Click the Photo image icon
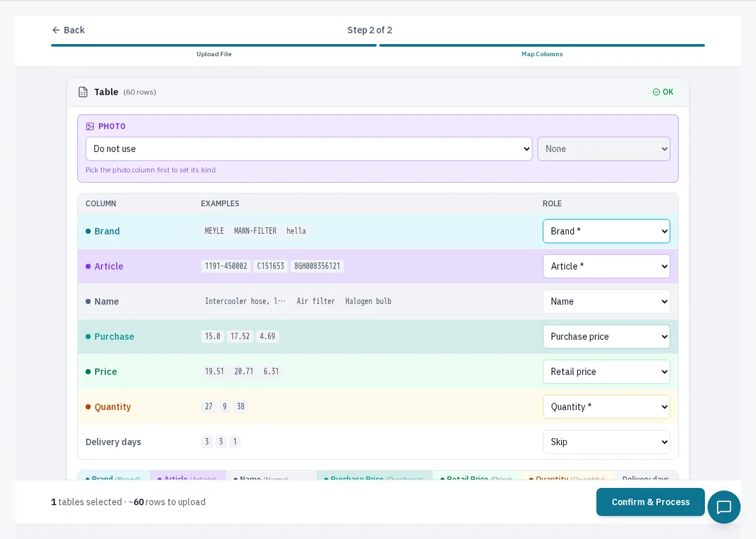This screenshot has height=539, width=756. click(x=90, y=127)
